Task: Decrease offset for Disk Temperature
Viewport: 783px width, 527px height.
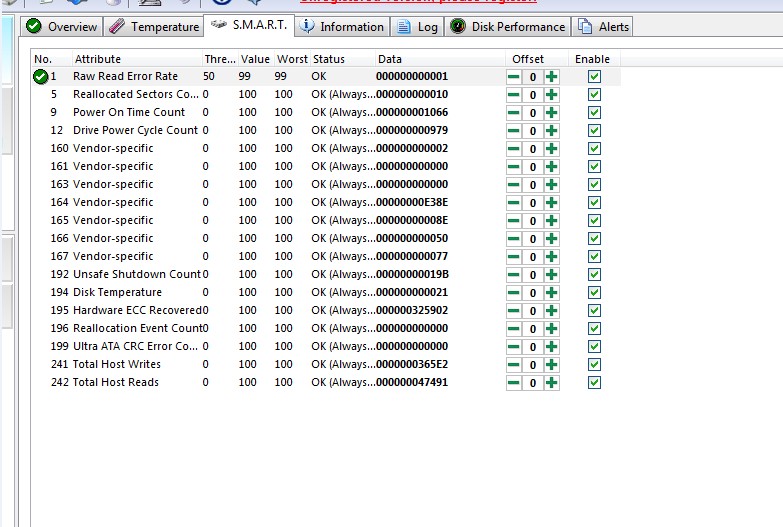Action: tap(513, 293)
